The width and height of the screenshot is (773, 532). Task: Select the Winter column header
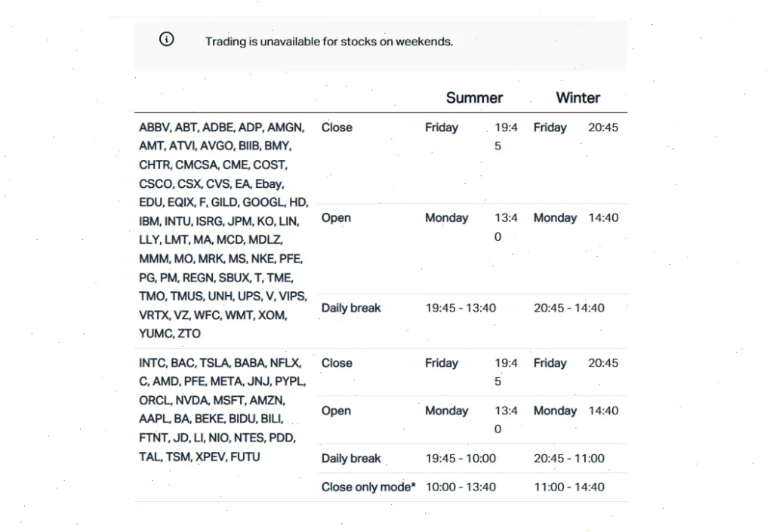pyautogui.click(x=577, y=97)
